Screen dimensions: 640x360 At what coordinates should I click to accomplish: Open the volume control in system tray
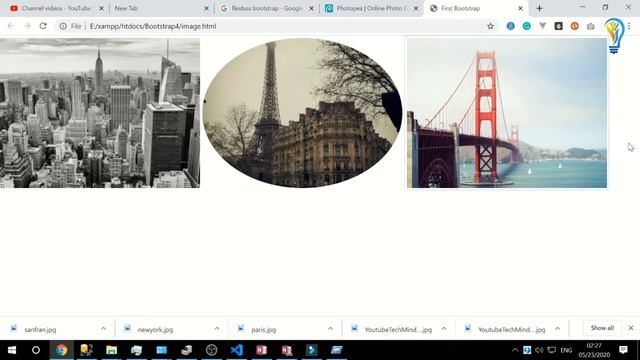(539, 350)
